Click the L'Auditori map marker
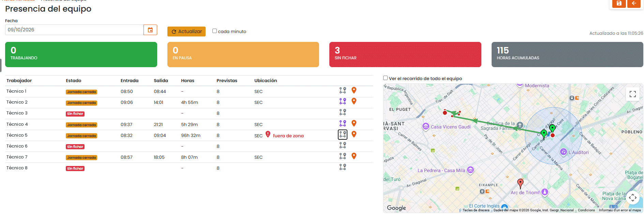644x214 pixels. pyautogui.click(x=564, y=152)
